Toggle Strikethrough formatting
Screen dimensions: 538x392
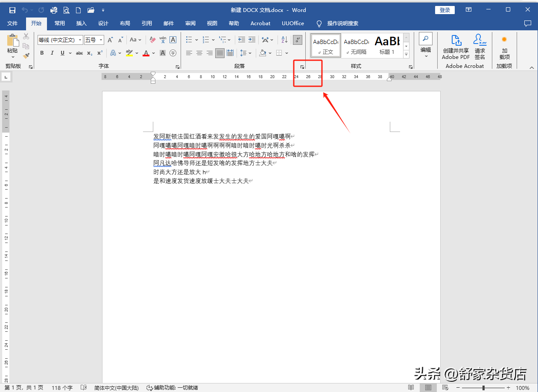point(79,53)
